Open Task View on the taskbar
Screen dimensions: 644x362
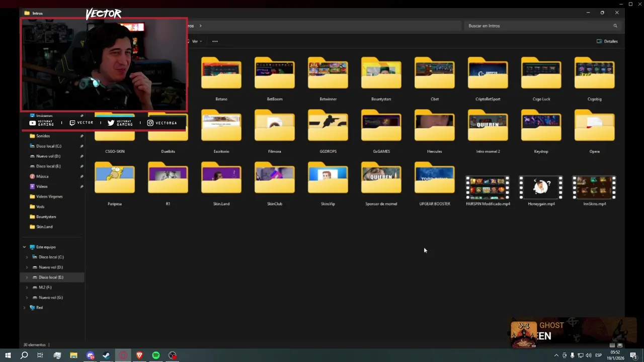point(40,355)
